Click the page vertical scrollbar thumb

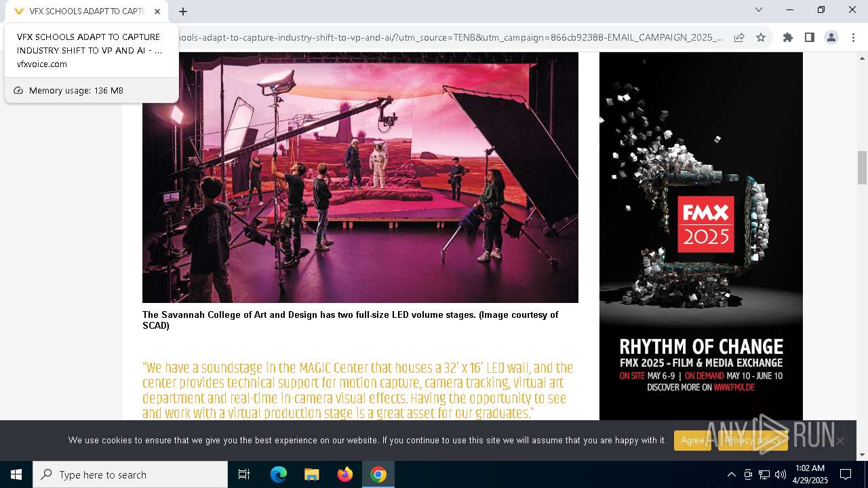pos(862,167)
